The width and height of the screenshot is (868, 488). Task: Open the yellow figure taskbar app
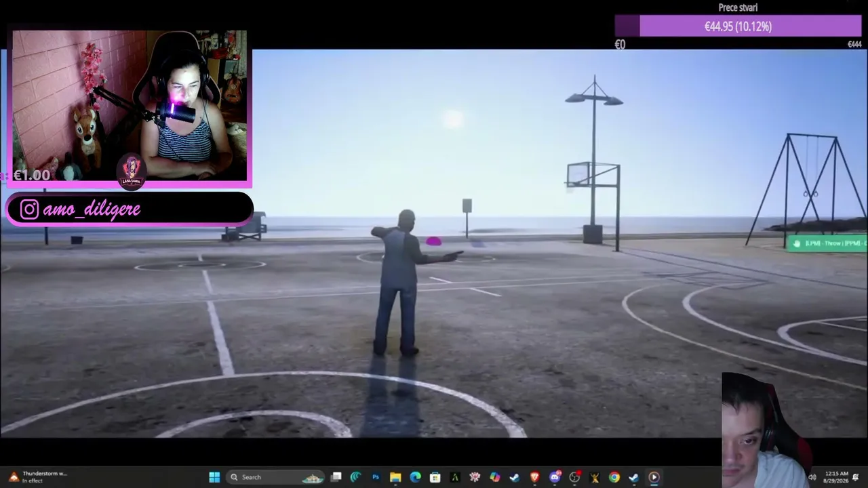pyautogui.click(x=594, y=477)
